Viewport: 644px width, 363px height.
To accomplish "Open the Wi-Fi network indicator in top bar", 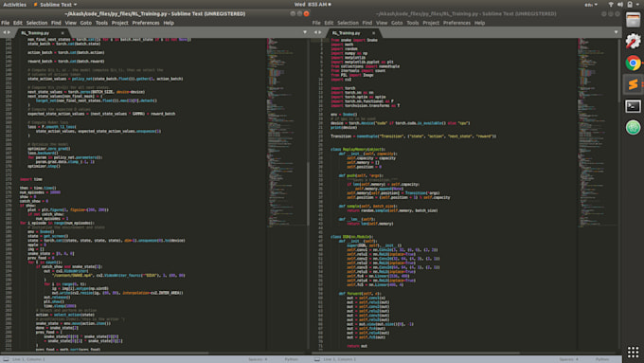I will (x=610, y=5).
